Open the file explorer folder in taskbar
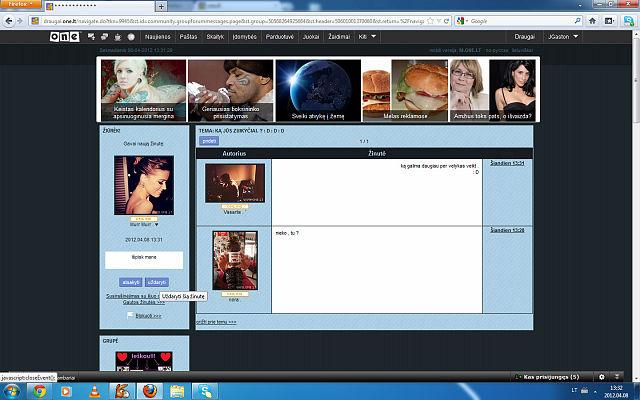 tap(177, 392)
